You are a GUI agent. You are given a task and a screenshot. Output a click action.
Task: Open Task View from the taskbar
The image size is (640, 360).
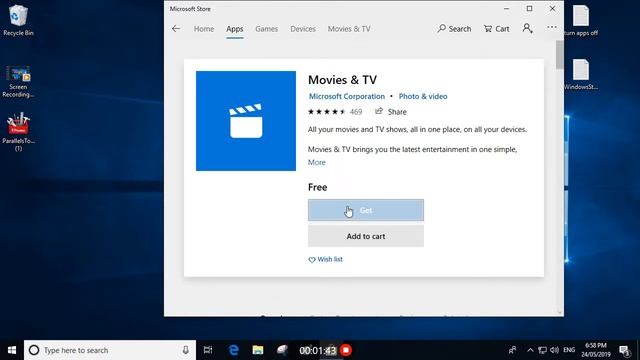pyautogui.click(x=208, y=350)
